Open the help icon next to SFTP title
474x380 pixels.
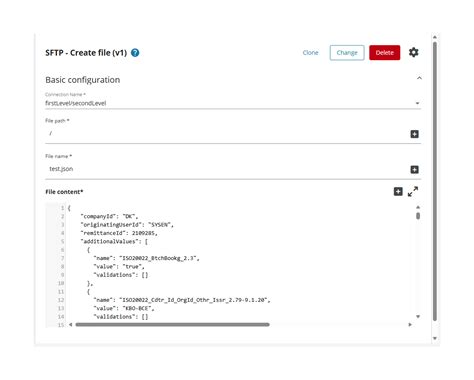[x=135, y=53]
